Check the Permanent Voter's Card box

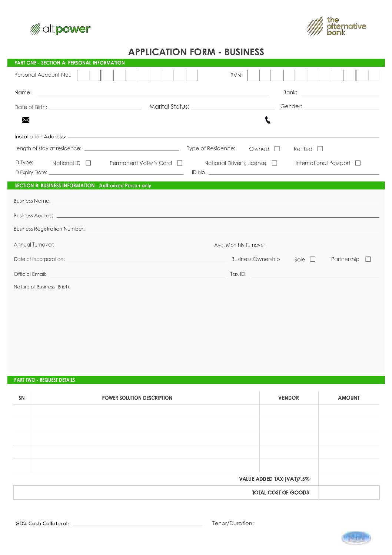180,163
